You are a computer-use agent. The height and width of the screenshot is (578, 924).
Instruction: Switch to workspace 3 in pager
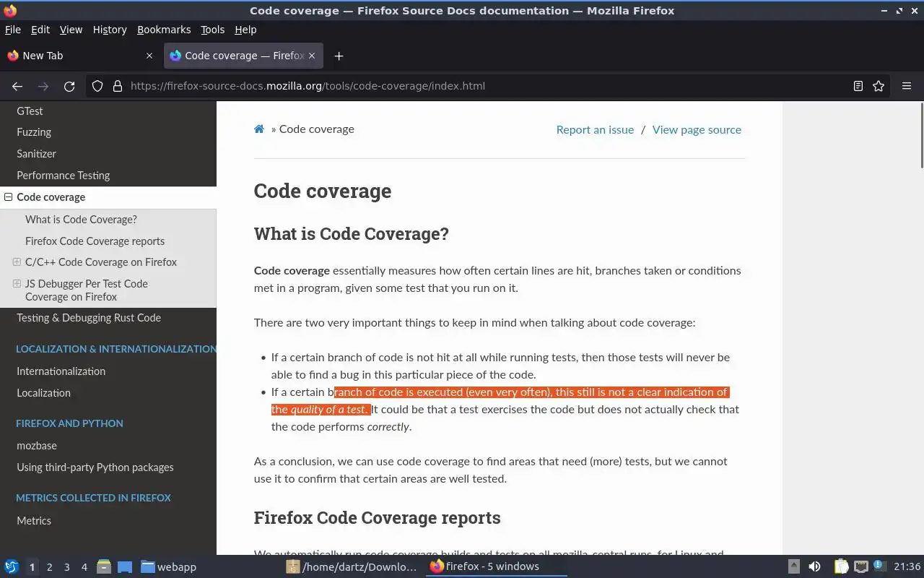[66, 567]
